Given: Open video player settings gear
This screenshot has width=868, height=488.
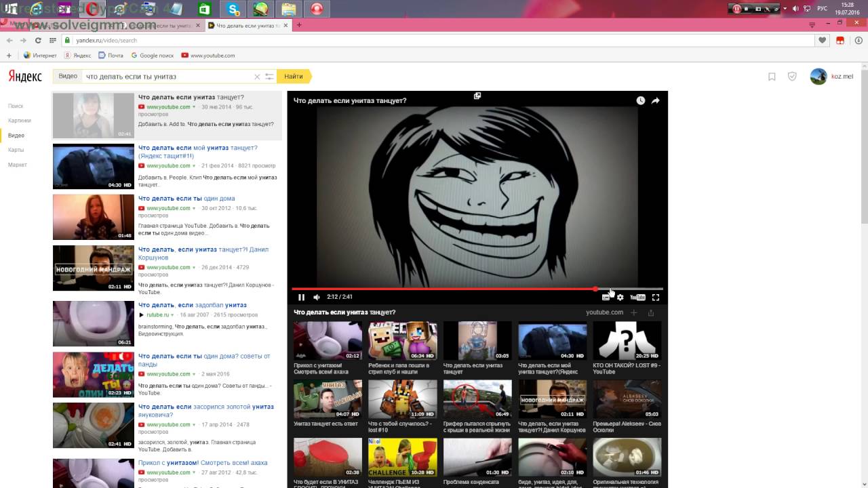Looking at the screenshot, I should 620,298.
